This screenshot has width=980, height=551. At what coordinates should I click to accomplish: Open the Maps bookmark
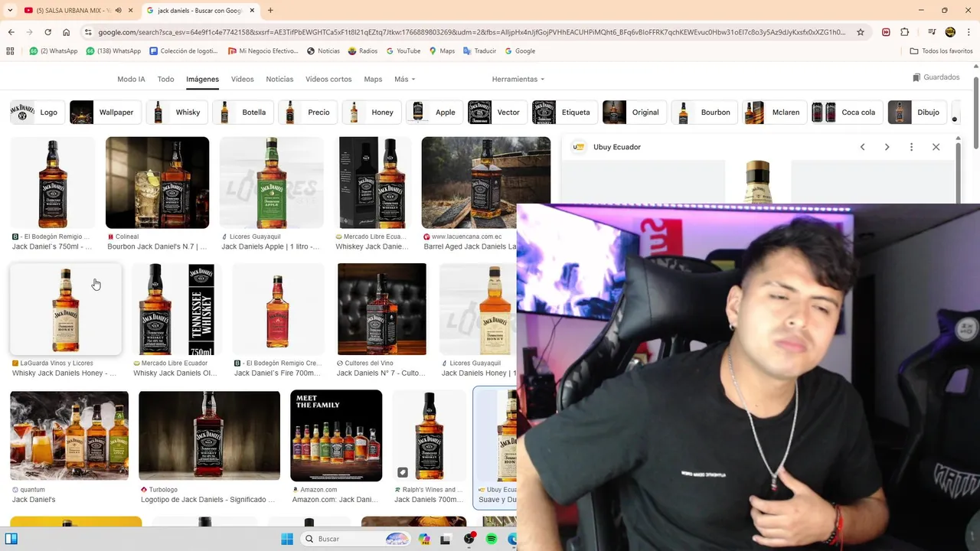click(442, 51)
